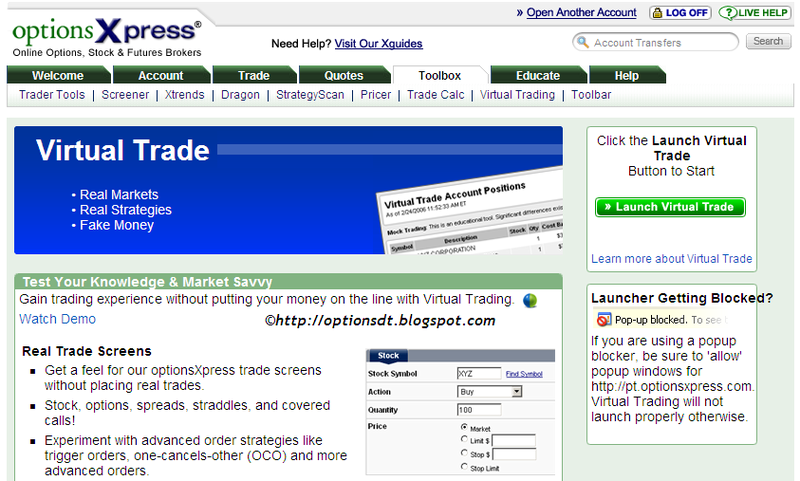This screenshot has height=481, width=800.
Task: Open the Educate tab
Action: (538, 75)
